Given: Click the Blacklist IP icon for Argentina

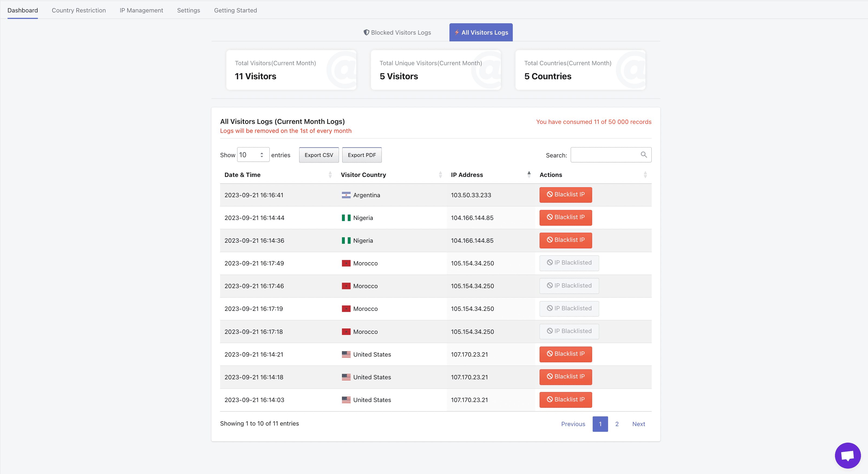Looking at the screenshot, I should coord(565,194).
